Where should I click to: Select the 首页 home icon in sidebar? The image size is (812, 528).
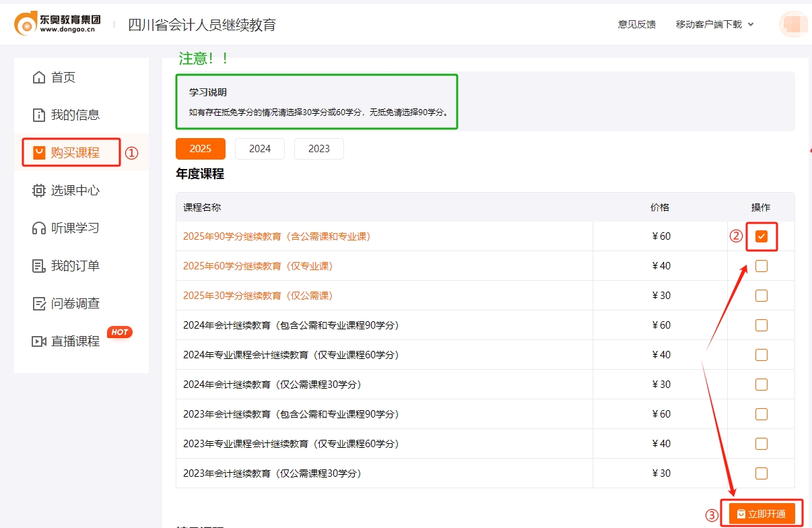tap(40, 77)
